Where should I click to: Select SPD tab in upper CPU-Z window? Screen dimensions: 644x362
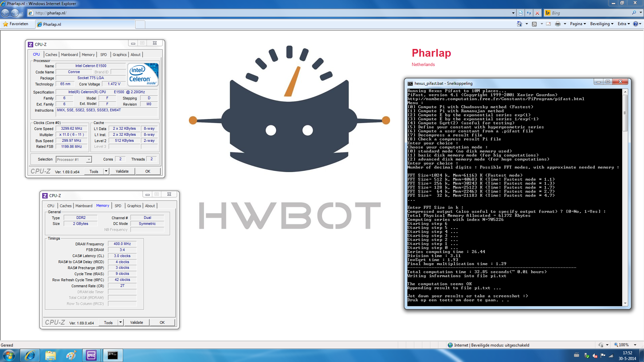(104, 55)
